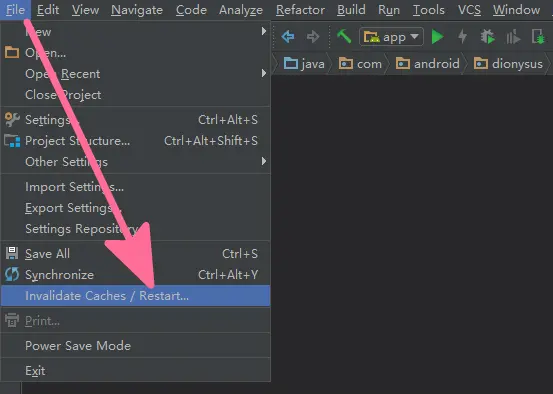The image size is (553, 394).
Task: Open the View menu
Action: pyautogui.click(x=85, y=10)
